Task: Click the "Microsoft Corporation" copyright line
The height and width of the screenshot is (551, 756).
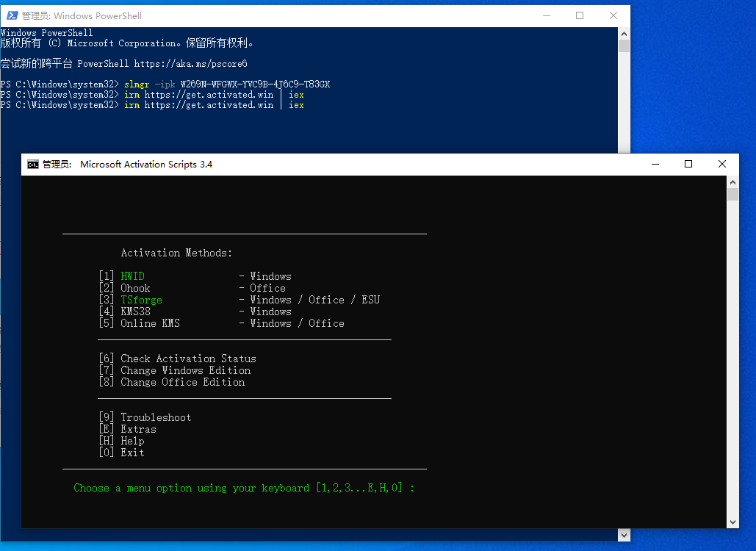Action: (127, 43)
